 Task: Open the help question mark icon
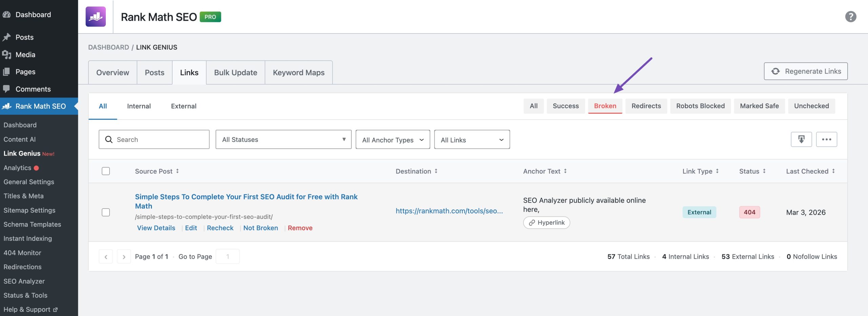(850, 17)
